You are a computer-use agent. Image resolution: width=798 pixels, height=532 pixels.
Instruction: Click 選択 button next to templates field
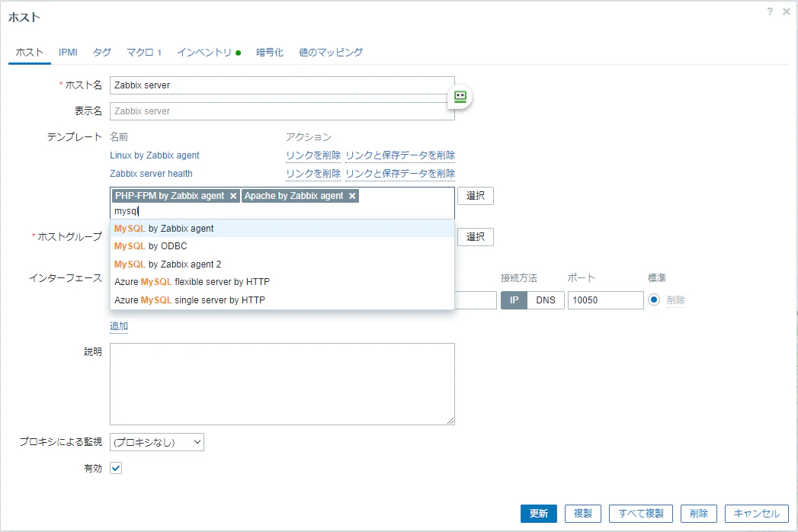coord(476,196)
